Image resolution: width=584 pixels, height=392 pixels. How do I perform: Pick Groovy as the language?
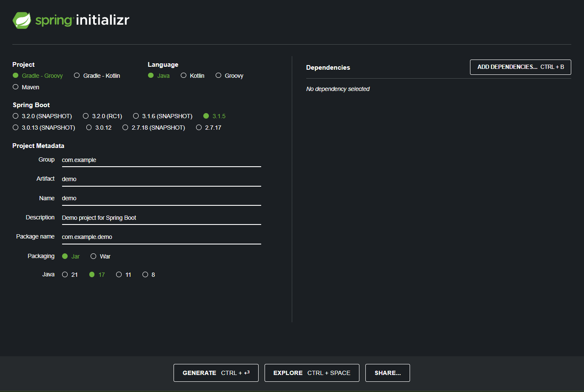(229, 76)
